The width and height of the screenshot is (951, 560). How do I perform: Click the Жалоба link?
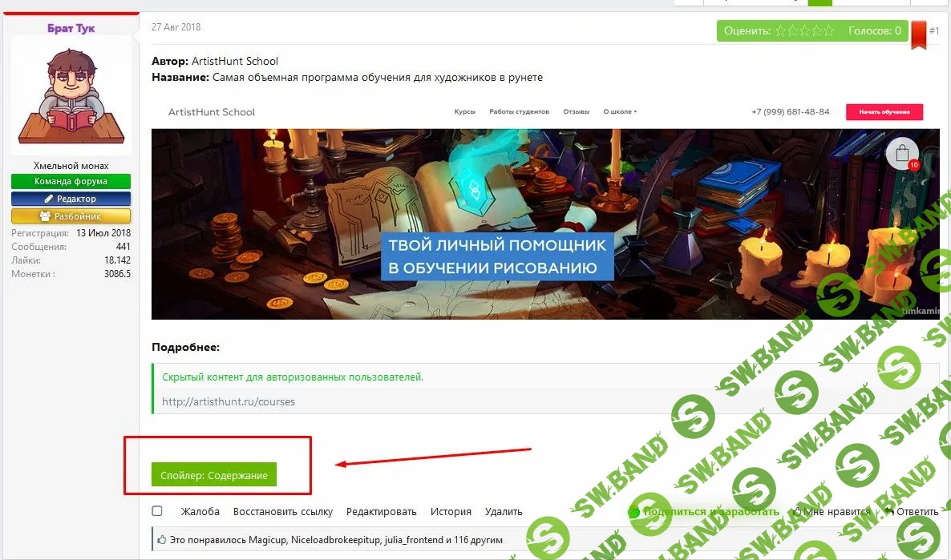pos(200,511)
